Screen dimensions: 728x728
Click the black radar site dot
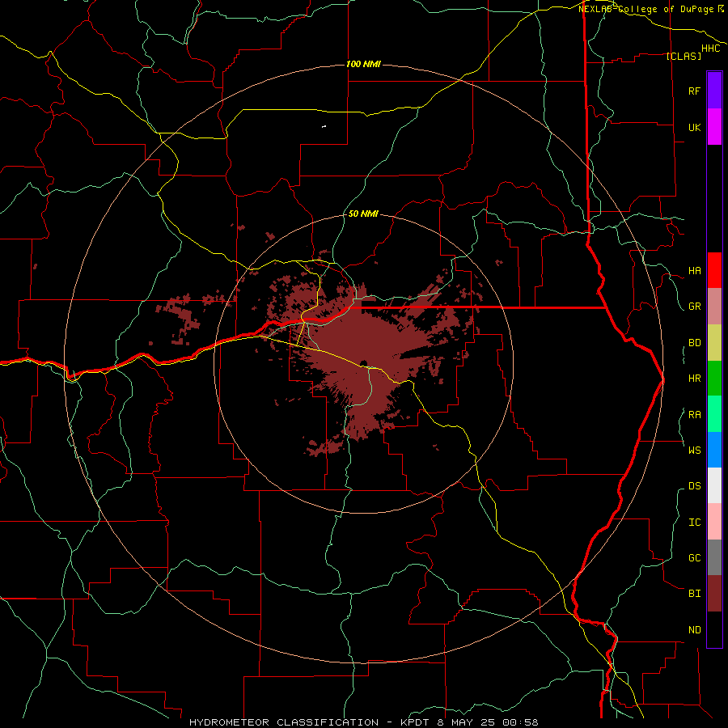[x=363, y=363]
